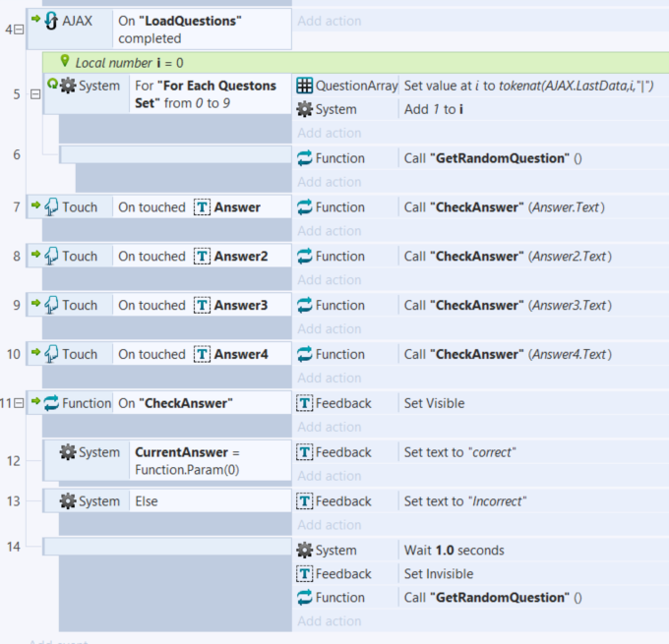Viewport: 669px width, 644px height.
Task: Click Feedback text icon next to Set Visible
Action: [x=305, y=403]
